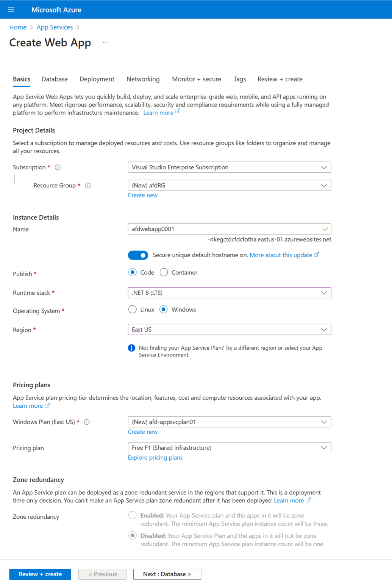
Task: Open Explore pricing plans link
Action: click(x=155, y=457)
